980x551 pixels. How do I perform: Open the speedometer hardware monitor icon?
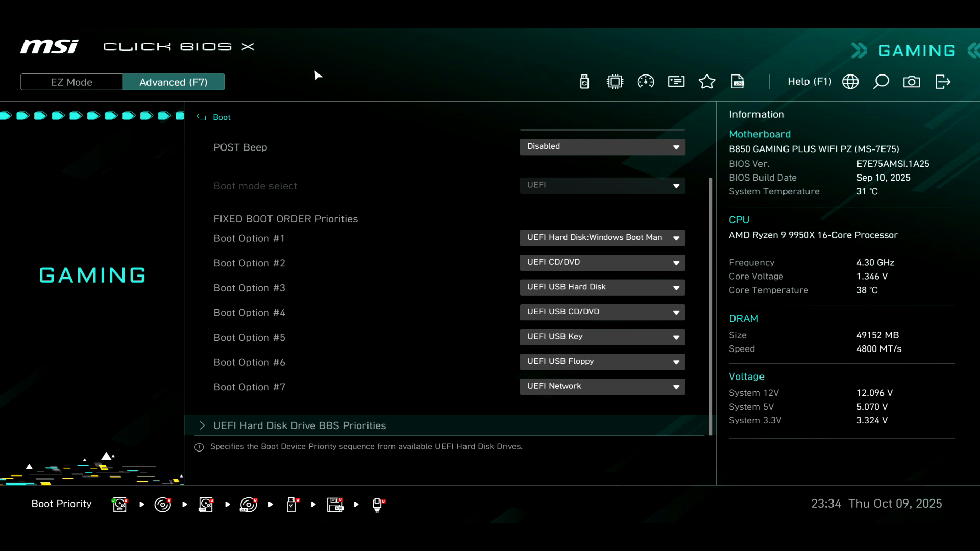(x=646, y=82)
